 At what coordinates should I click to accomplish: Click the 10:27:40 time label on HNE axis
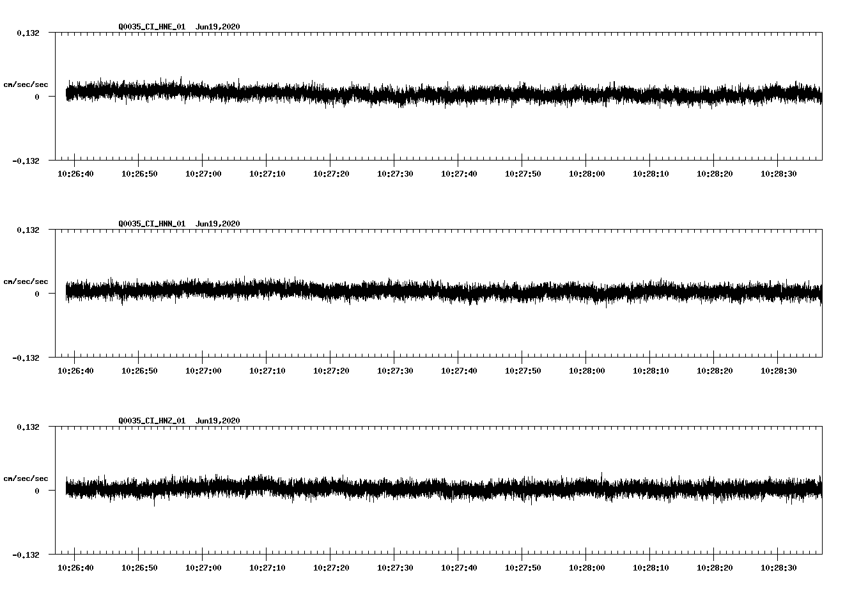pyautogui.click(x=459, y=174)
